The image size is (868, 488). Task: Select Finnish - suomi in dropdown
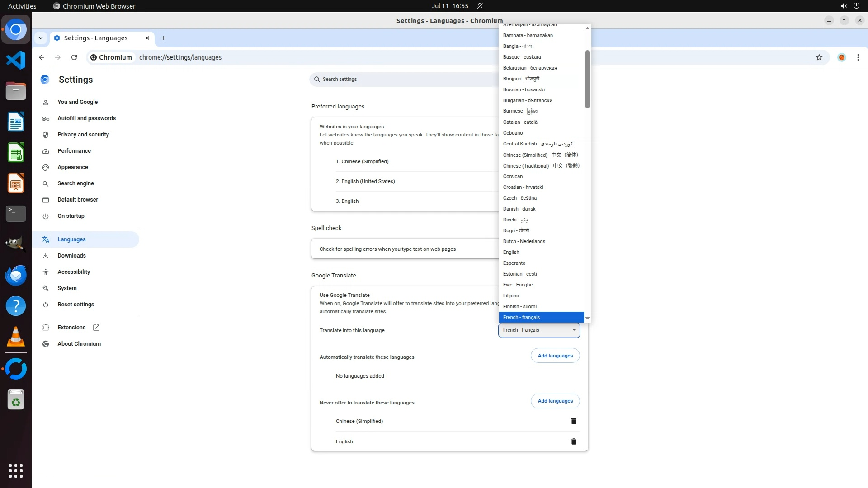pyautogui.click(x=519, y=306)
